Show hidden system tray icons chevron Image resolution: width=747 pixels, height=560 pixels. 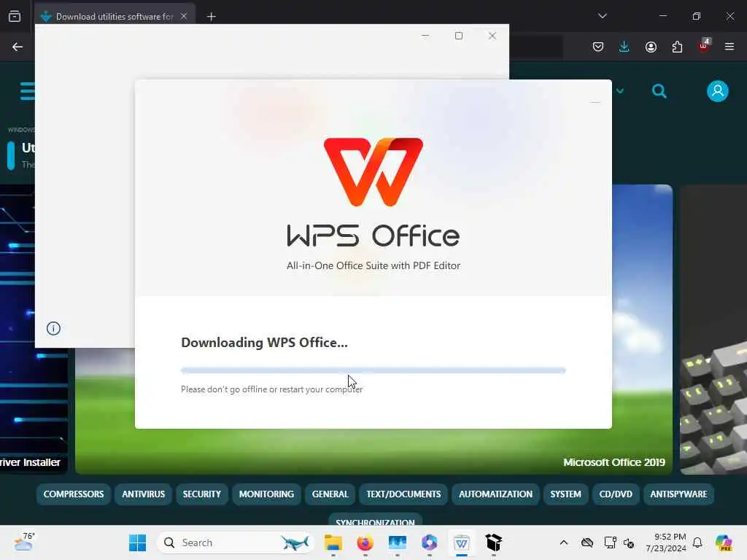[564, 542]
